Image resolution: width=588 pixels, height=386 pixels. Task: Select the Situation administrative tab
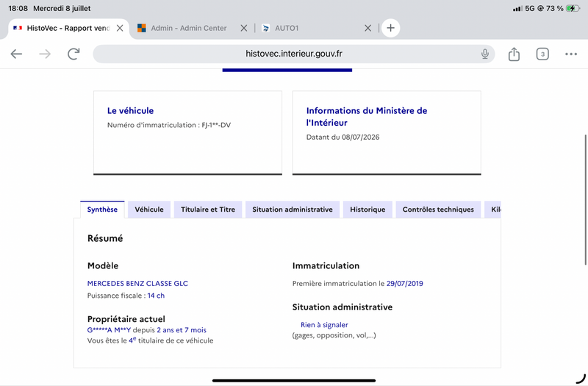point(292,210)
